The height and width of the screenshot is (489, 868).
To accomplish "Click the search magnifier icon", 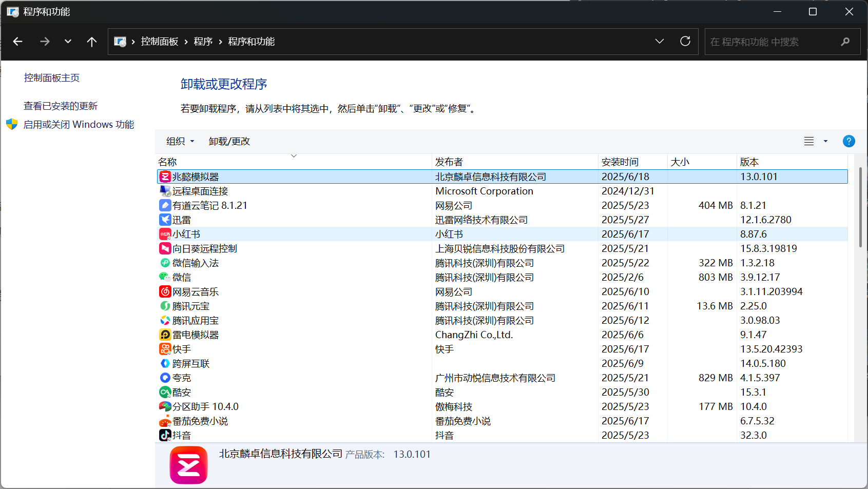I will point(845,42).
